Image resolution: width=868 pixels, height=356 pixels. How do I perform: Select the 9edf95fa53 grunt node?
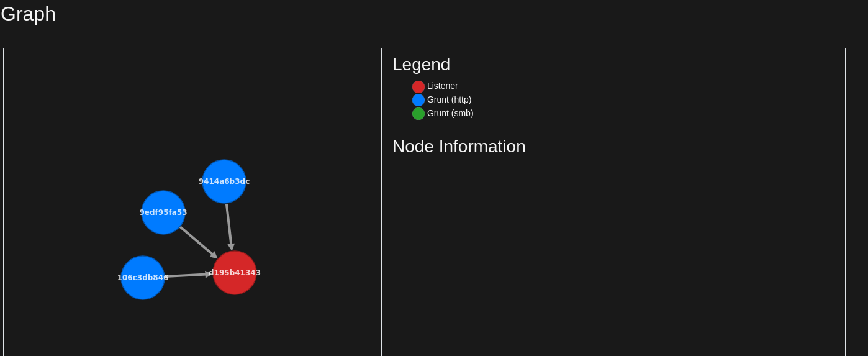(x=163, y=212)
